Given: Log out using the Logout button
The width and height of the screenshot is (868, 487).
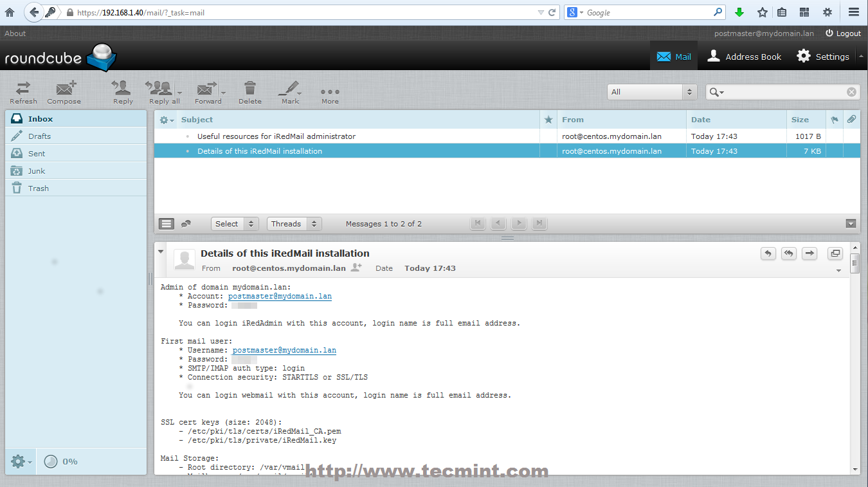Looking at the screenshot, I should 843,33.
